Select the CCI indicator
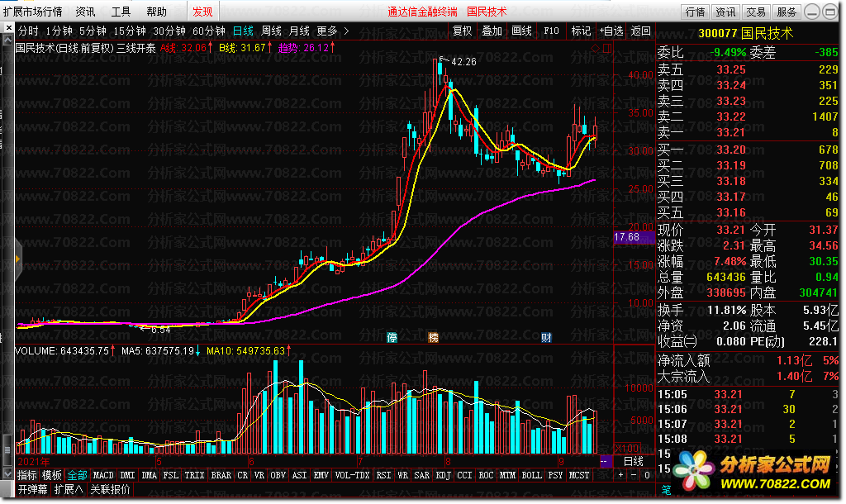 [464, 475]
